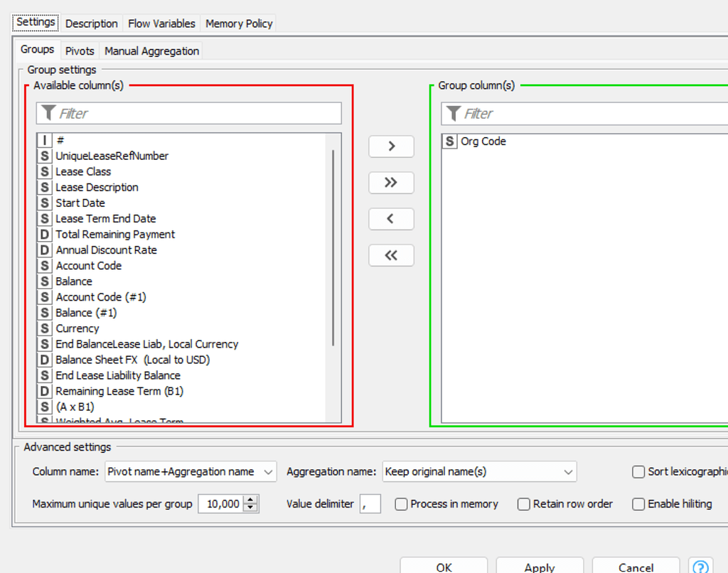728x573 pixels.
Task: Click the OK button
Action: click(444, 567)
